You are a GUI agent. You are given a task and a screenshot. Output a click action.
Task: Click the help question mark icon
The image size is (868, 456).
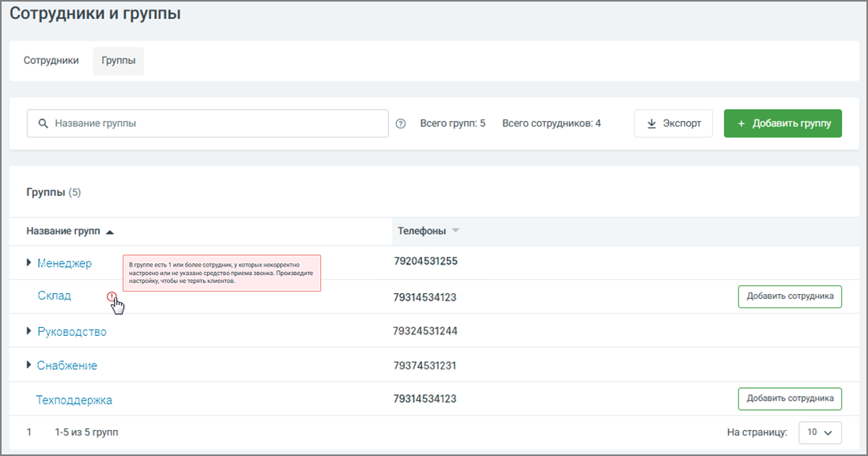click(401, 124)
